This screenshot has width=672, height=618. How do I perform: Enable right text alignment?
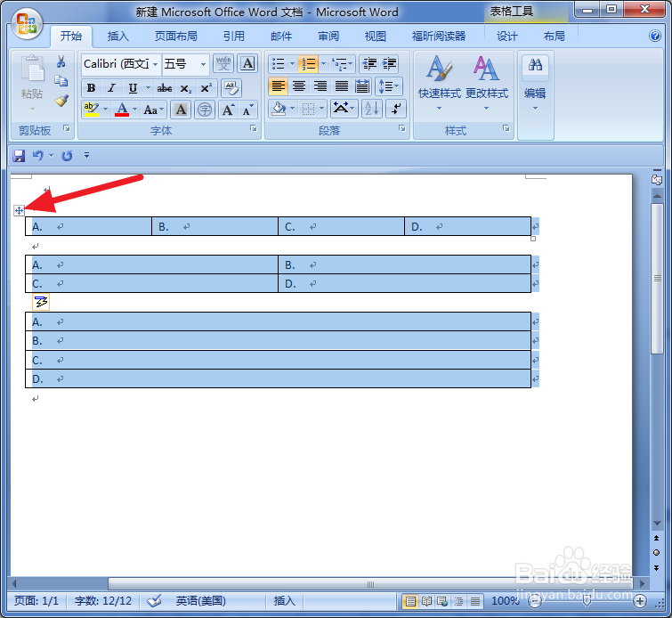[320, 86]
